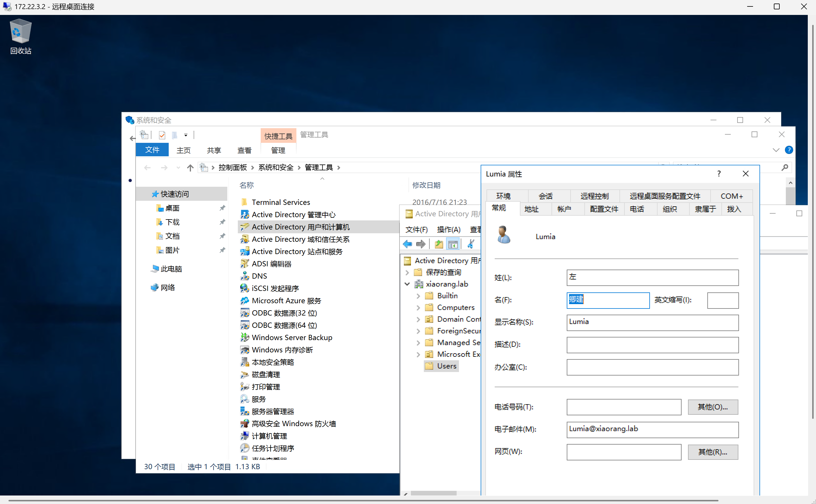
Task: Click the up-one-level folder toolbar icon
Action: (x=439, y=244)
